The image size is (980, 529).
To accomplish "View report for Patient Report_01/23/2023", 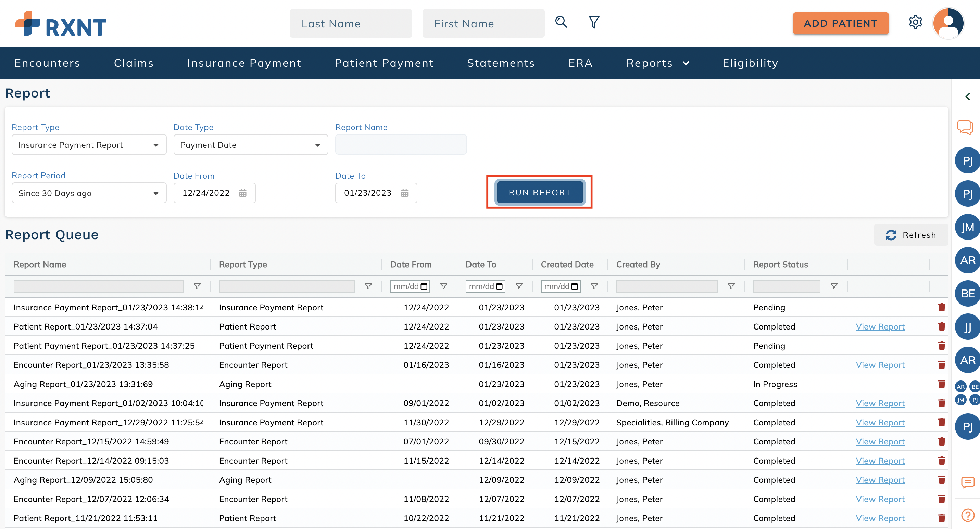I will 880,326.
